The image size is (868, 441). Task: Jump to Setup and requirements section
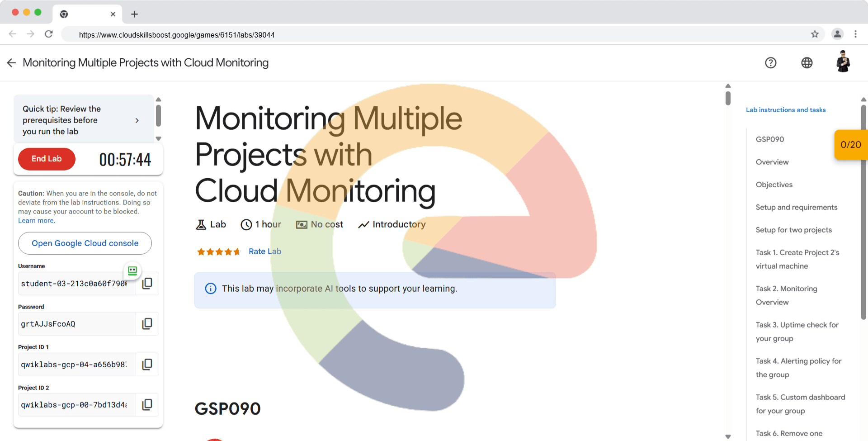click(797, 207)
